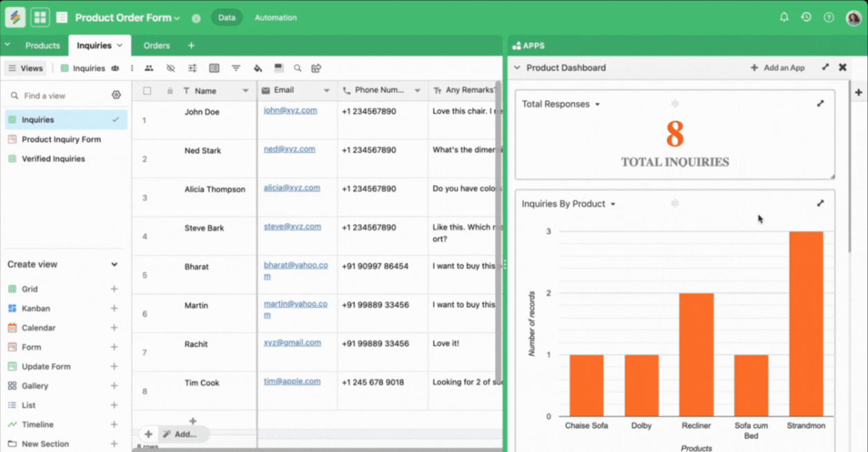
Task: Create a new Calendar view
Action: coord(114,328)
